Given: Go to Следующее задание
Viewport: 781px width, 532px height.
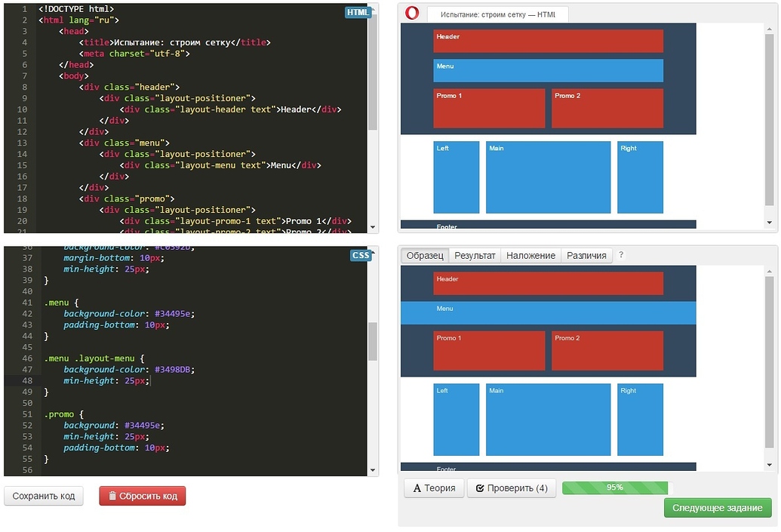Looking at the screenshot, I should pos(718,507).
